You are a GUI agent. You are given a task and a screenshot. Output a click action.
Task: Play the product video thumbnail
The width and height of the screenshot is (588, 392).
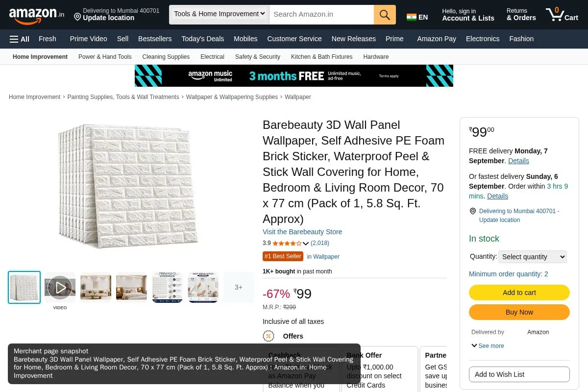pos(60,288)
